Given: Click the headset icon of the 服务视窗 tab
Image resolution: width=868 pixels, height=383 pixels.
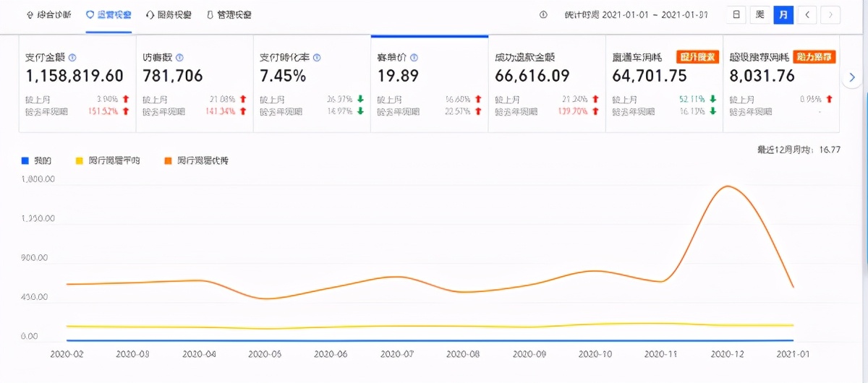Looking at the screenshot, I should click(150, 14).
